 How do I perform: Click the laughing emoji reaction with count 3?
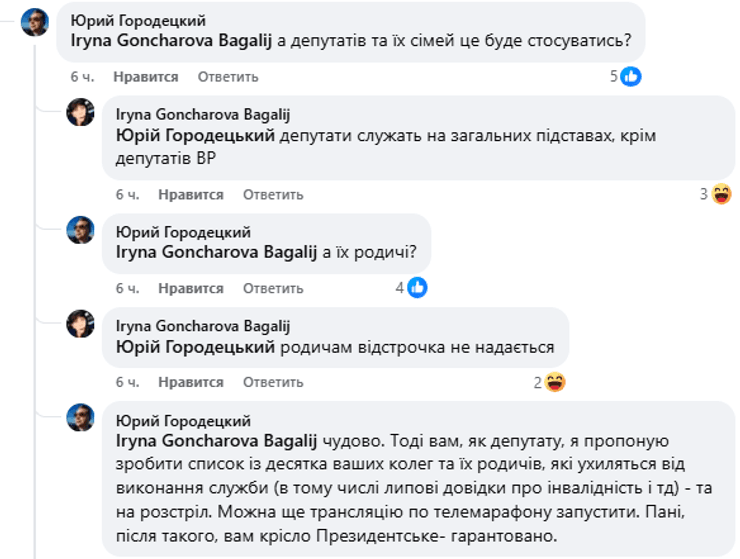721,194
